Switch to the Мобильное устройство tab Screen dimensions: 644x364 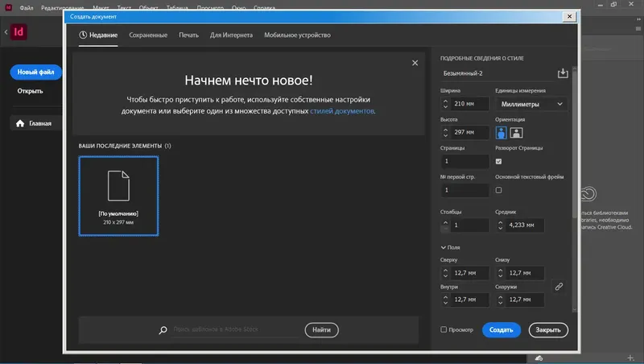(297, 35)
